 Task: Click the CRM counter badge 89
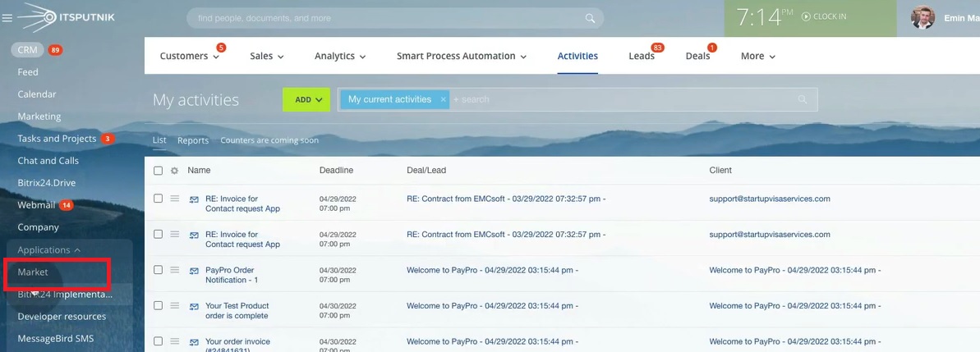pos(55,50)
